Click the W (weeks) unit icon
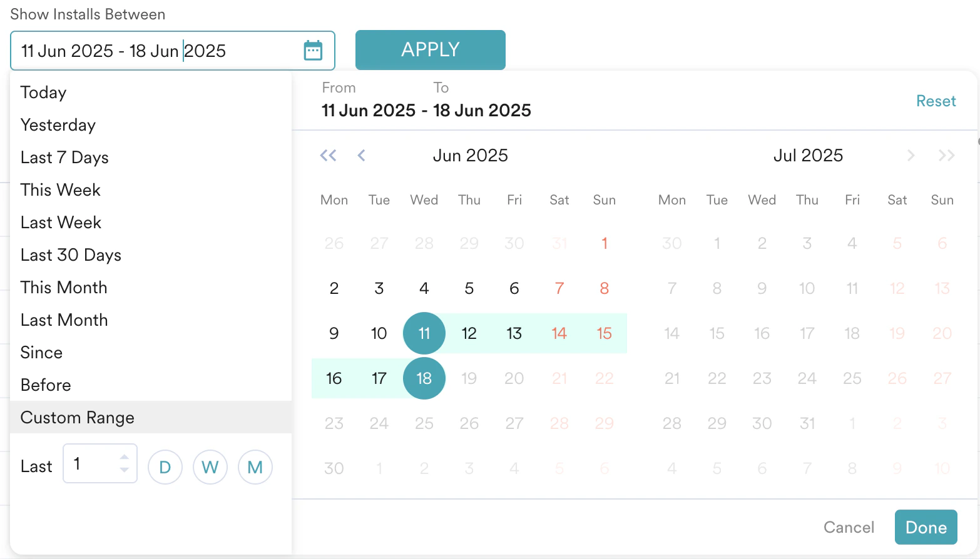This screenshot has height=559, width=980. point(210,466)
